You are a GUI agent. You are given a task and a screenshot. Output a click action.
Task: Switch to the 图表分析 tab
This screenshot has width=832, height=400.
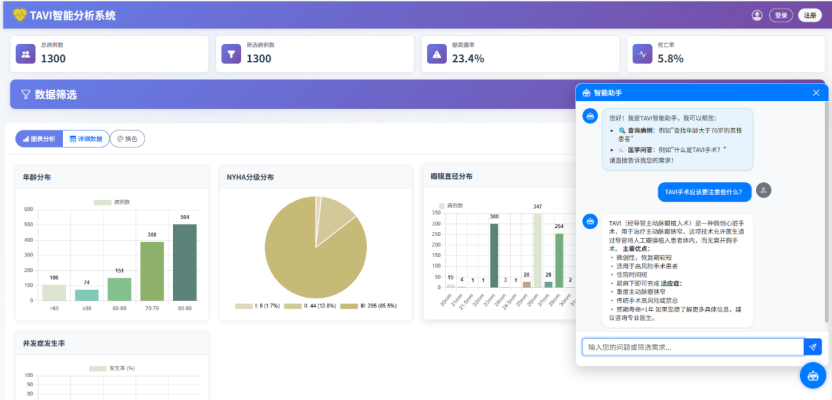(37, 139)
